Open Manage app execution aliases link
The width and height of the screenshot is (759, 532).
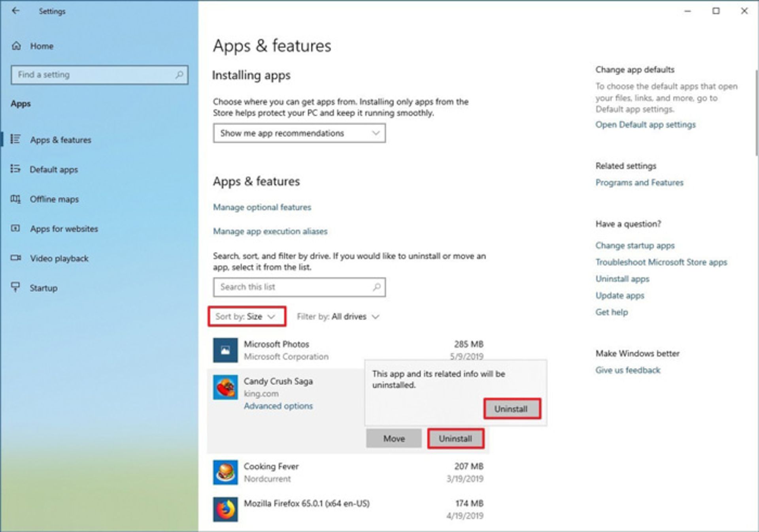270,231
